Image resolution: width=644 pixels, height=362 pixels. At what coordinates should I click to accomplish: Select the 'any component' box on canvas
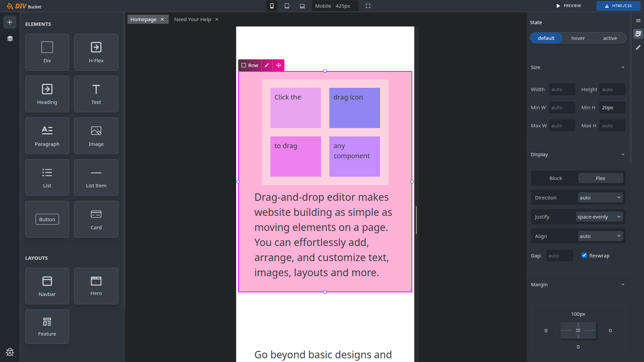(x=355, y=157)
